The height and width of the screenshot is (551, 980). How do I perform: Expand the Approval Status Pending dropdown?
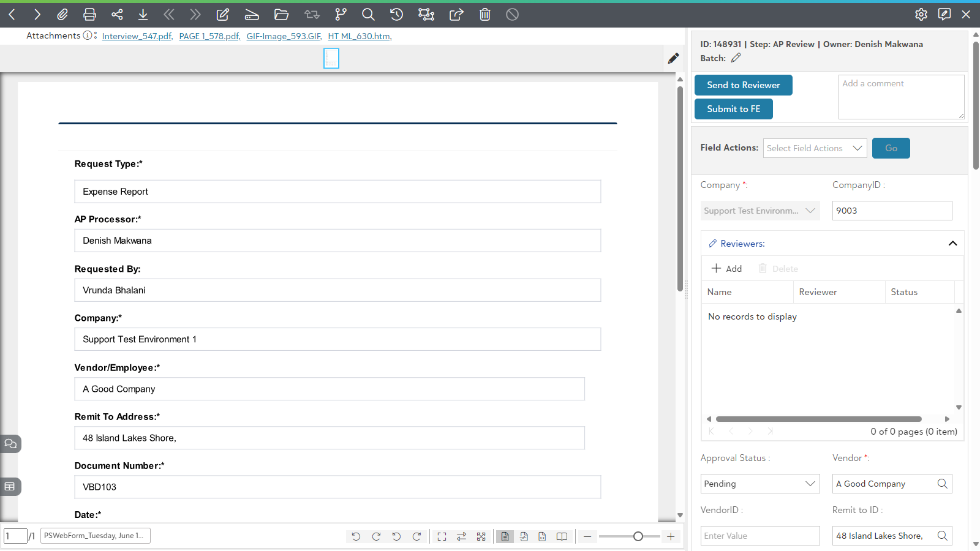[x=760, y=484]
